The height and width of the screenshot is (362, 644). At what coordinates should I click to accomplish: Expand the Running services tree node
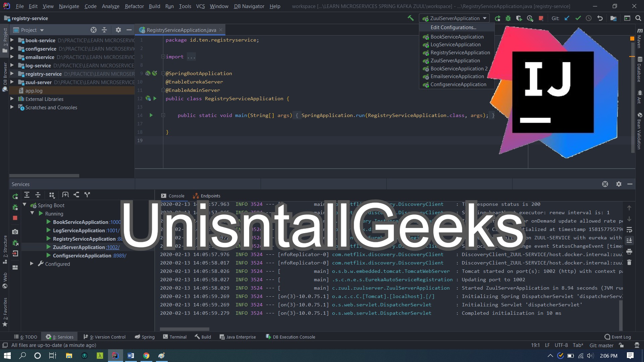coord(33,214)
